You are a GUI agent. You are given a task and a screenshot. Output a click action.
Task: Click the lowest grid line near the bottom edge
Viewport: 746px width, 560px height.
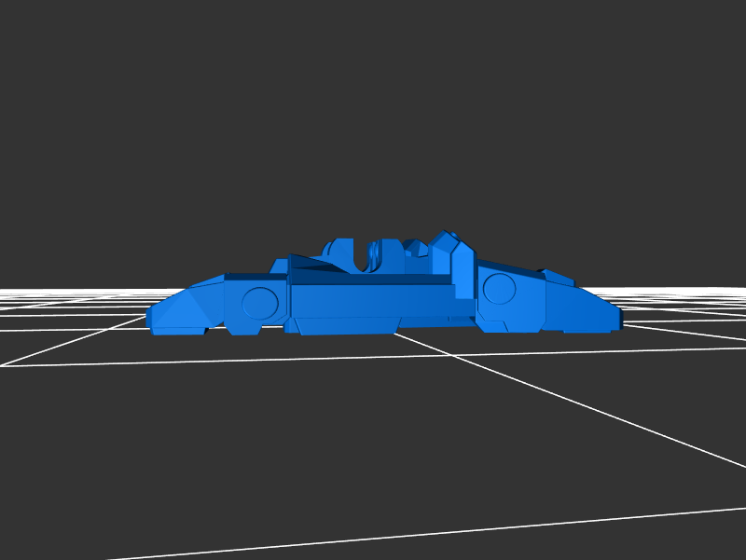466,530
